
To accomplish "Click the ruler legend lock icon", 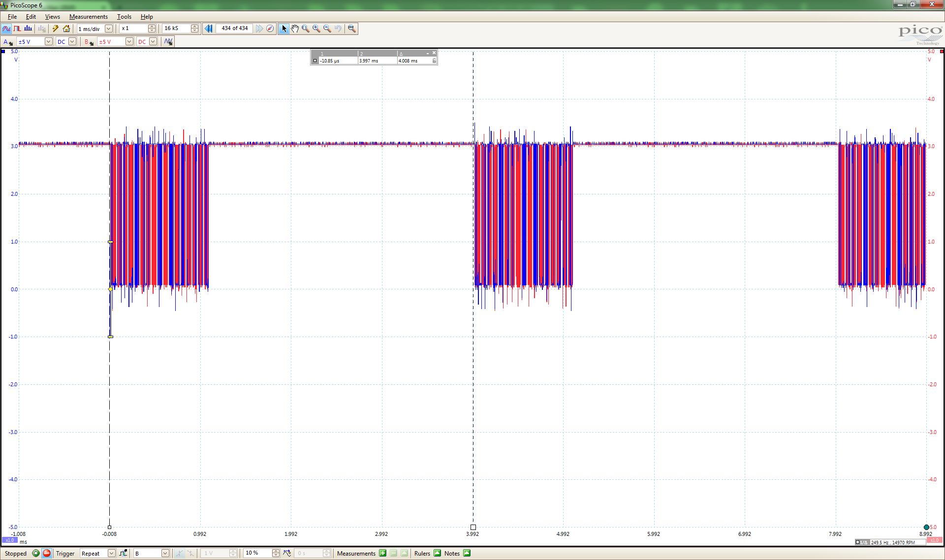I will [x=434, y=61].
